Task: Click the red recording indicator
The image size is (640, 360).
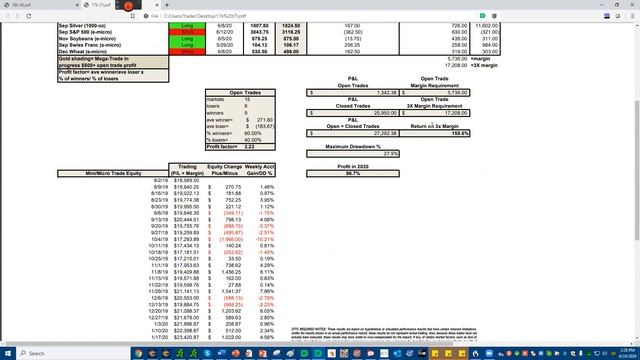Action: [128, 5]
